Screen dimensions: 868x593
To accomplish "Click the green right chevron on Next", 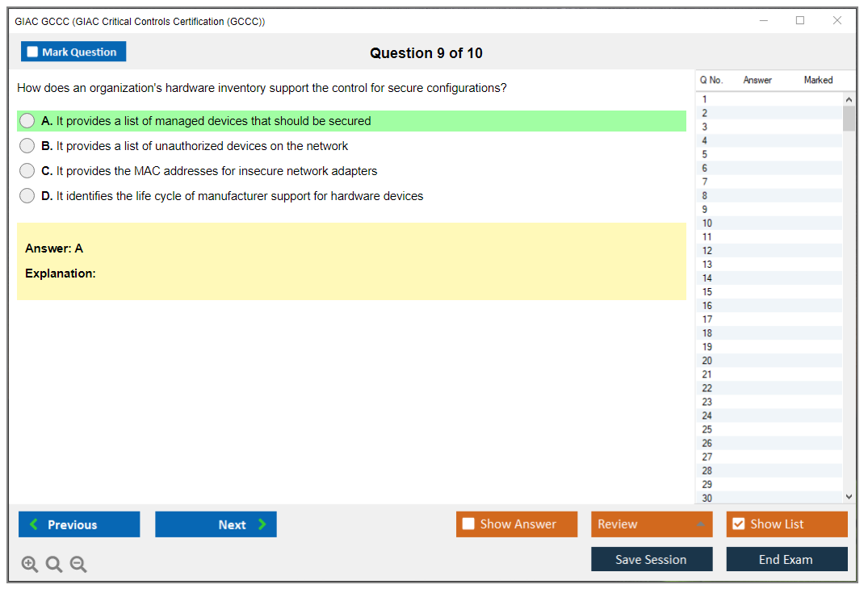I will [x=262, y=524].
